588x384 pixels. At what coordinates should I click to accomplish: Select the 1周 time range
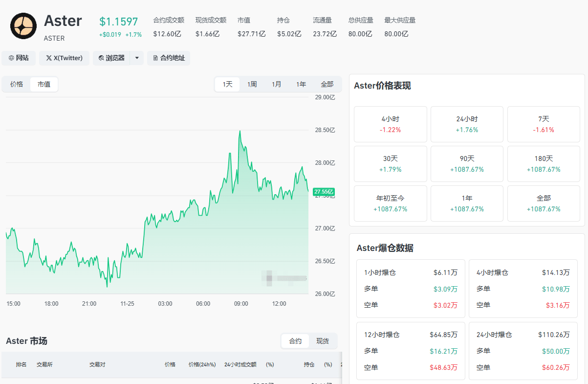tap(252, 84)
